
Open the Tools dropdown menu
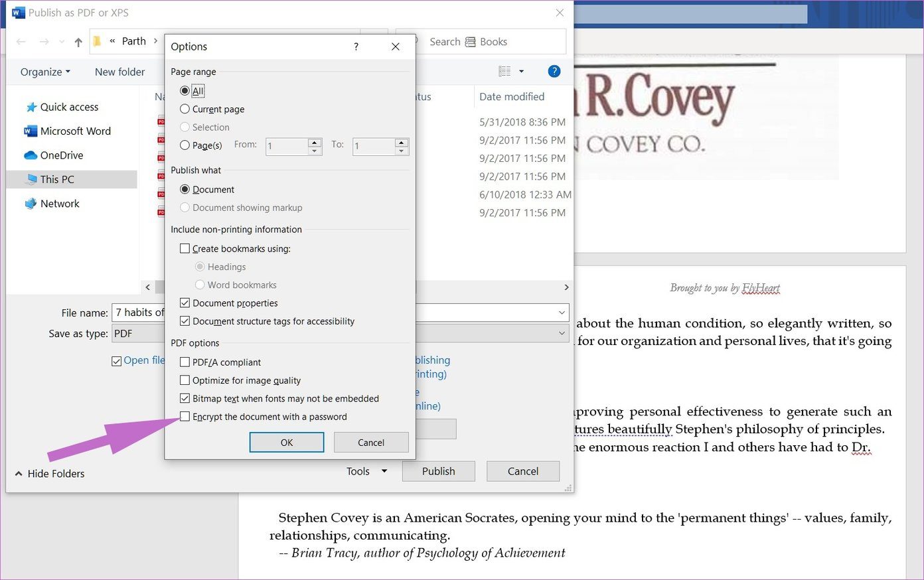(x=366, y=471)
